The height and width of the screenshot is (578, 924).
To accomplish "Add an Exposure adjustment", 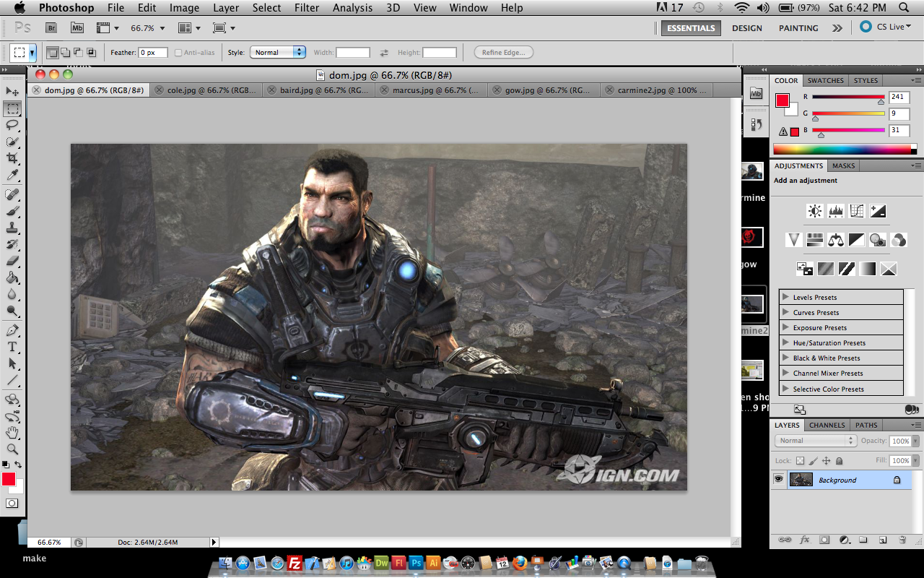I will 878,211.
